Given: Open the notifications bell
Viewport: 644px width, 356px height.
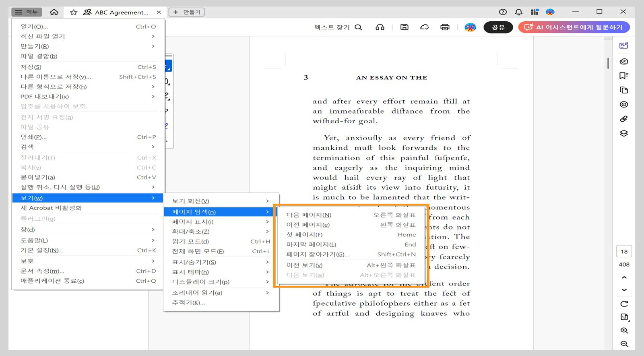Looking at the screenshot, I should click(519, 12).
